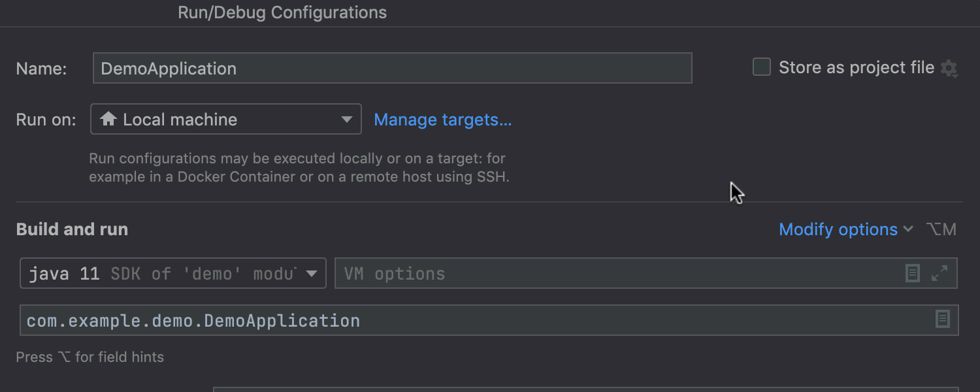Open the Run on Local machine dropdown
980x392 pixels.
pos(225,120)
